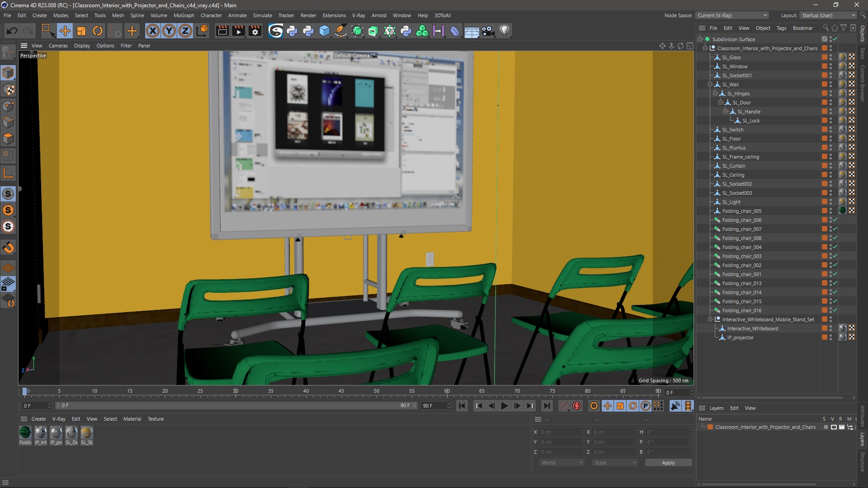Image resolution: width=868 pixels, height=488 pixels.
Task: Collapse the SL_Wall tree node
Action: 710,84
